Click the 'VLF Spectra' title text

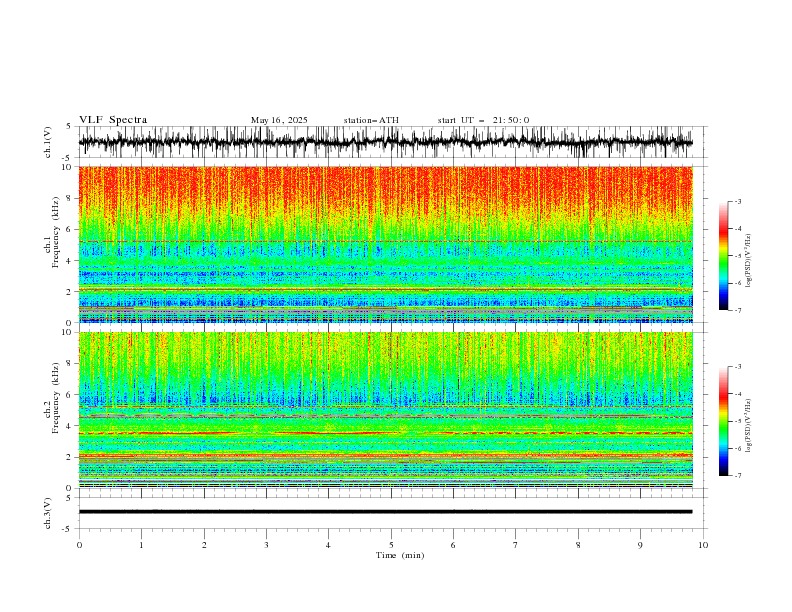pyautogui.click(x=113, y=120)
